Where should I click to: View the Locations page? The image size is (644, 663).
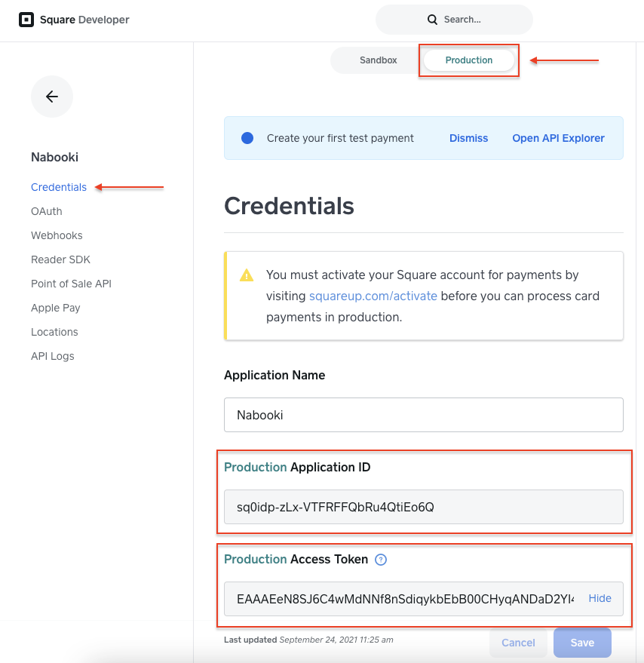click(x=54, y=332)
